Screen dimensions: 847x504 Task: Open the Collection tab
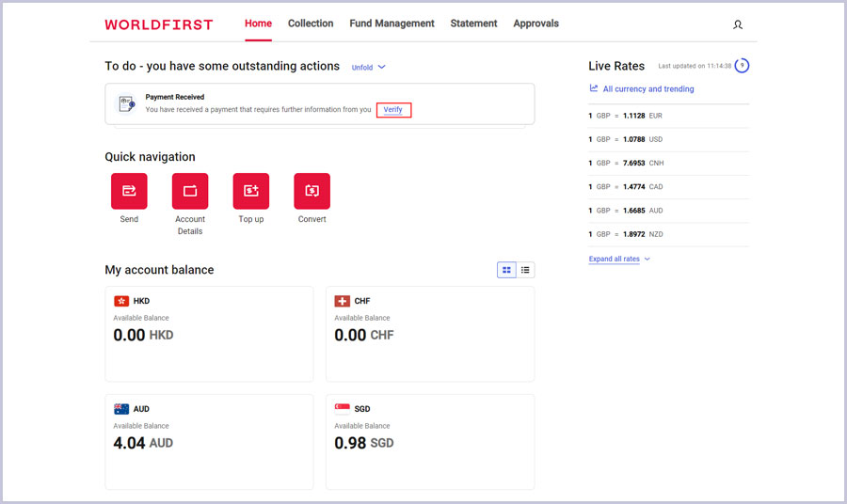click(311, 24)
